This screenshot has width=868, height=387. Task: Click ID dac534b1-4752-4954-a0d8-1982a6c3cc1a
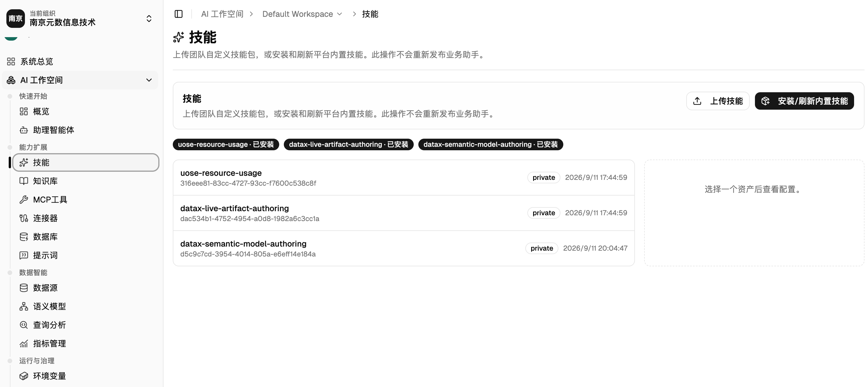point(250,218)
